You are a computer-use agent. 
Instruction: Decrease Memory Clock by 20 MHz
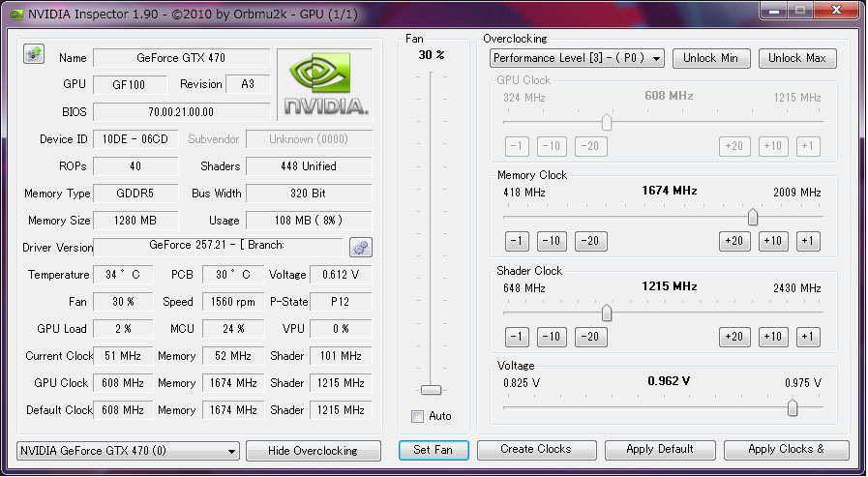tap(590, 241)
